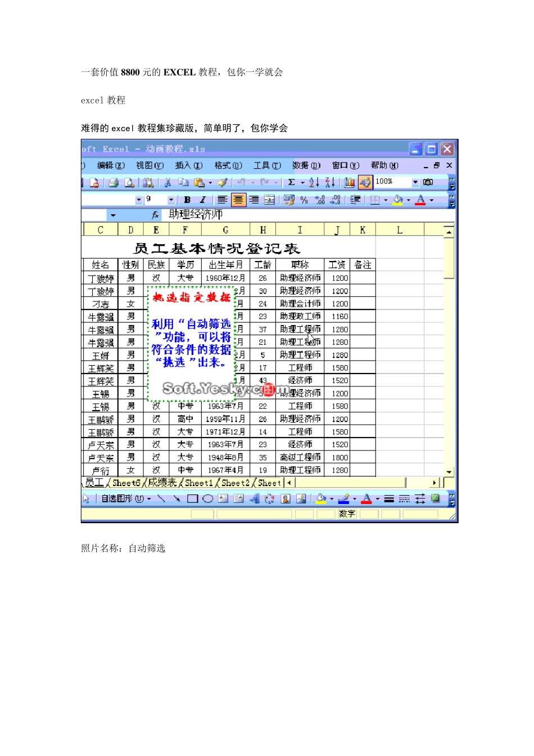Open the 窗口(W) menu
534x756 pixels.
pyautogui.click(x=345, y=165)
